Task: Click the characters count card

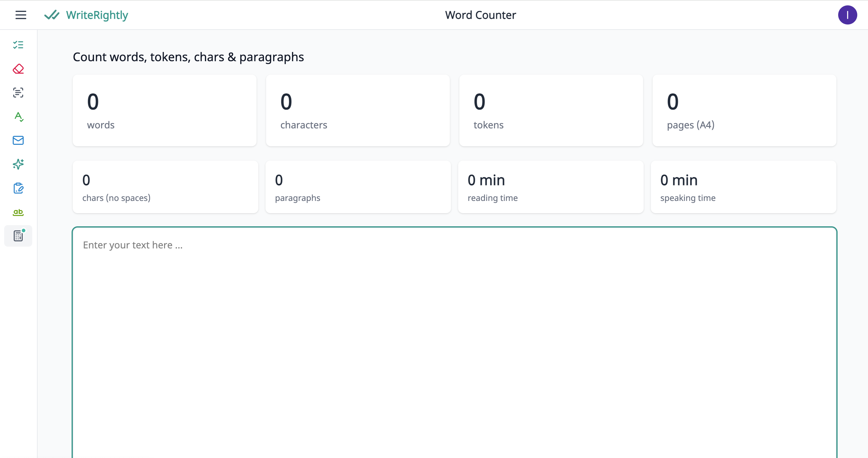Action: coord(358,111)
